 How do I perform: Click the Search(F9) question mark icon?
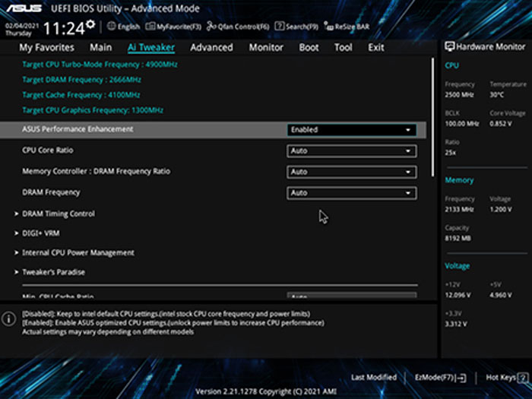click(280, 26)
